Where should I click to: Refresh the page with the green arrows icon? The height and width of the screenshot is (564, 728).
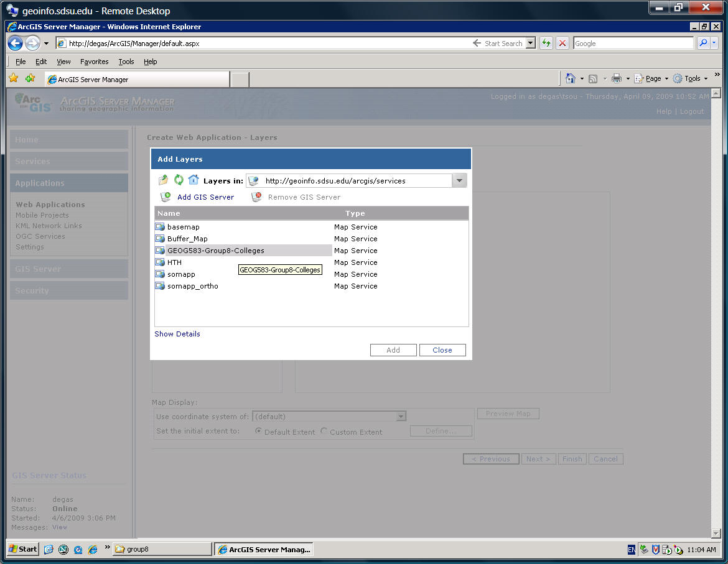(546, 43)
